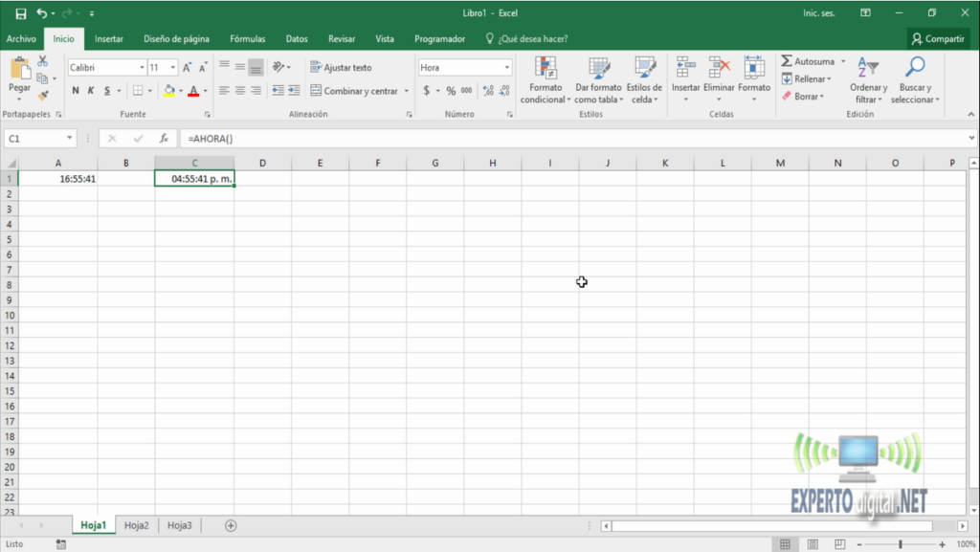The width and height of the screenshot is (980, 552).
Task: Click the percentage style icon
Action: 450,90
